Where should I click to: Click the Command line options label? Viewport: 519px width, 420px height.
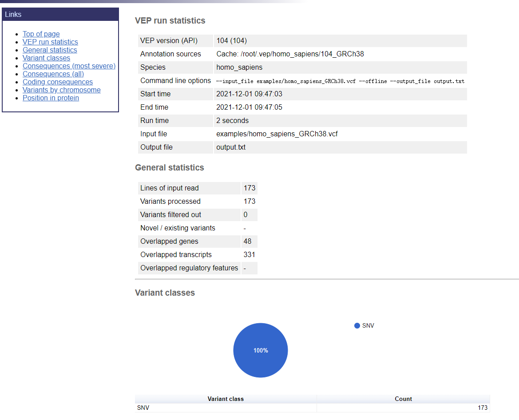point(175,81)
